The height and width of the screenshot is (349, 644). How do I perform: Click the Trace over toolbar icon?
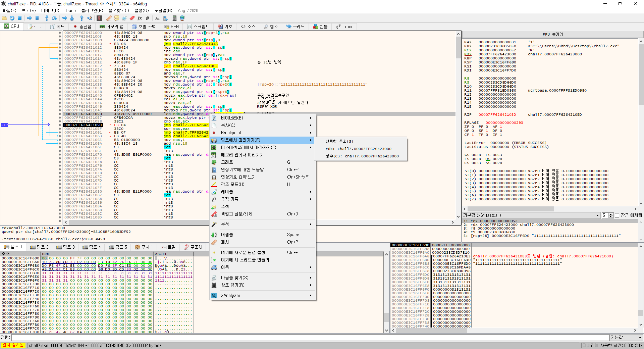72,18
